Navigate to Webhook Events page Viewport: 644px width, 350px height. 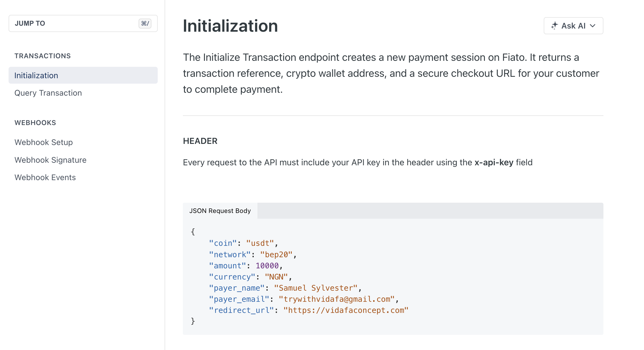45,178
